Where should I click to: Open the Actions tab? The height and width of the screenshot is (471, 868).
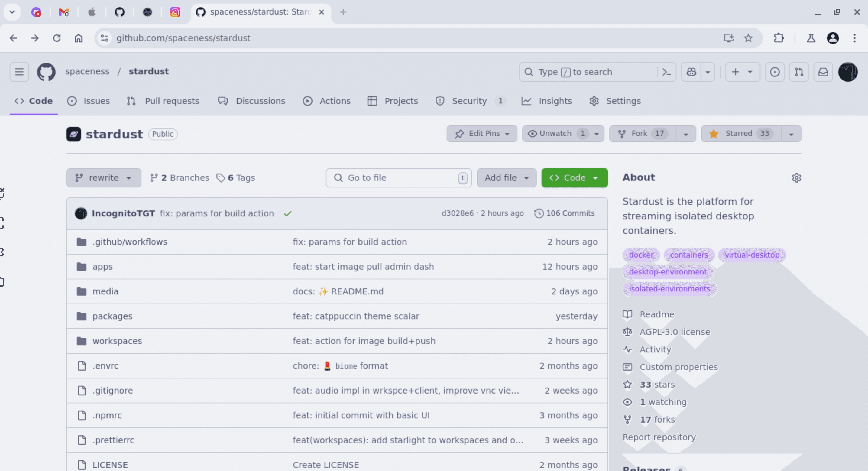[326, 101]
